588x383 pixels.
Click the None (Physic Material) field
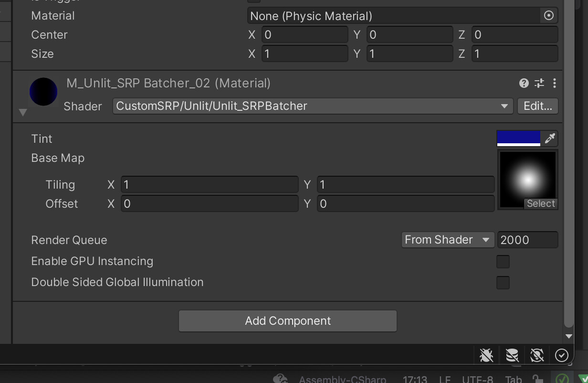click(395, 16)
